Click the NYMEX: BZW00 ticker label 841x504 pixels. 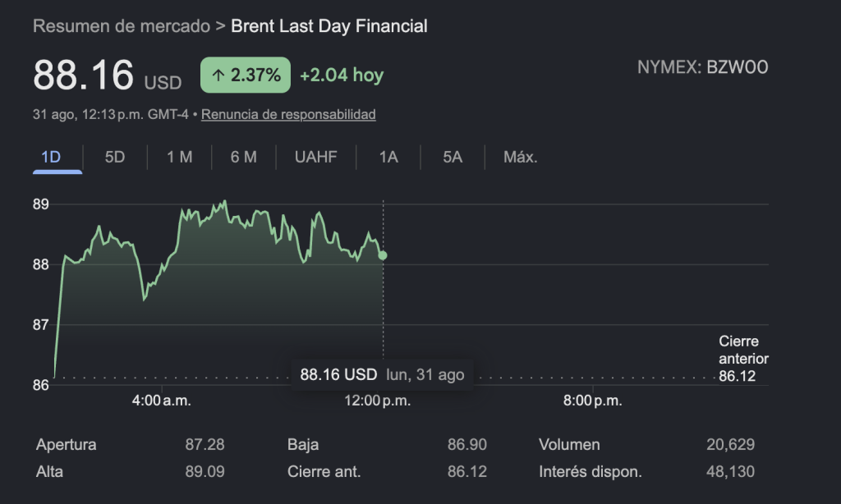(703, 67)
